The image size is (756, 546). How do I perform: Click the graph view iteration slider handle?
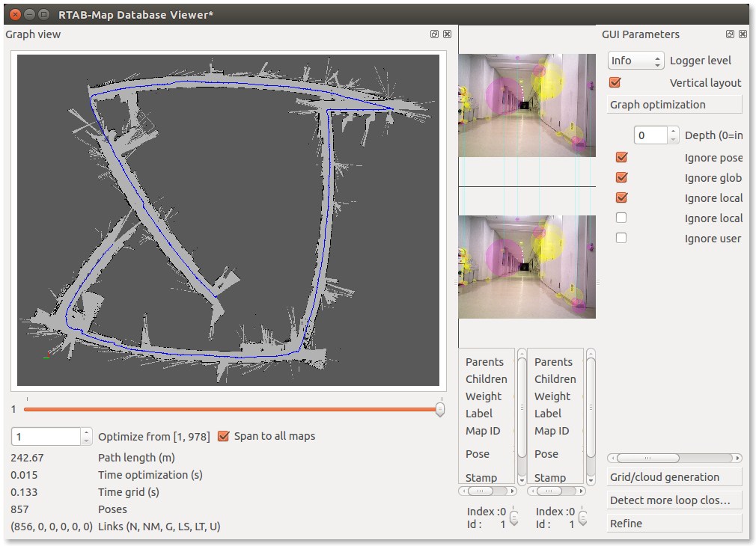pos(440,409)
